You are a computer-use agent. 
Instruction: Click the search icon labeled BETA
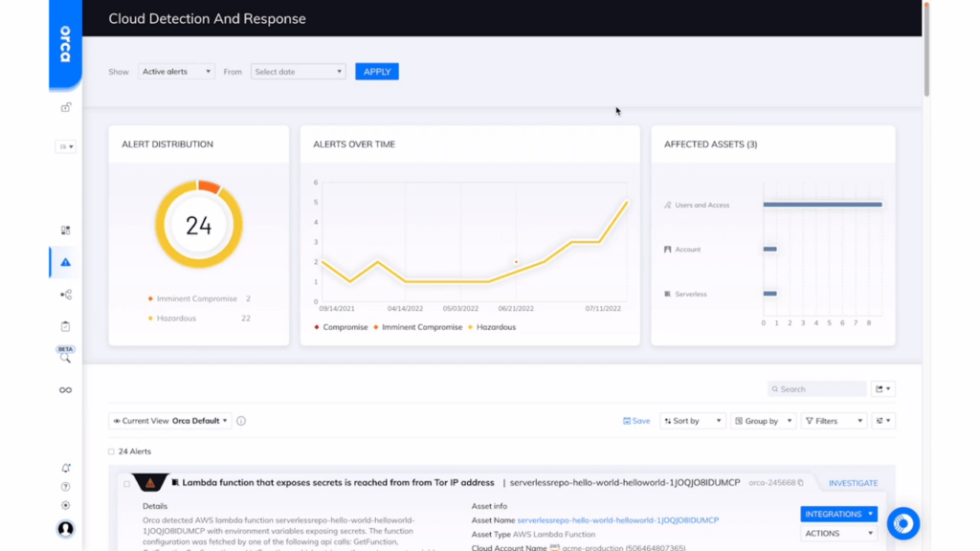pos(63,355)
